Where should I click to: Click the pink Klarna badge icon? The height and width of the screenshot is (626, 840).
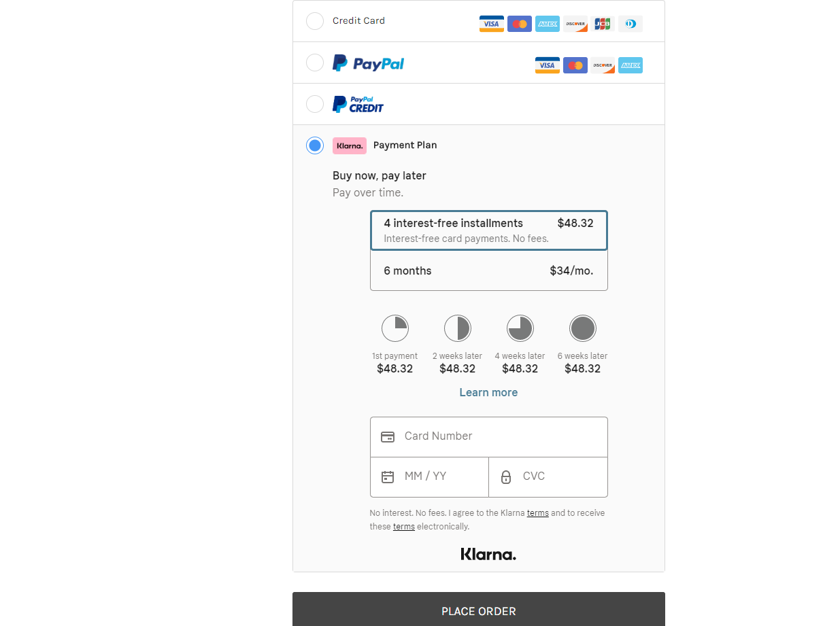point(350,145)
